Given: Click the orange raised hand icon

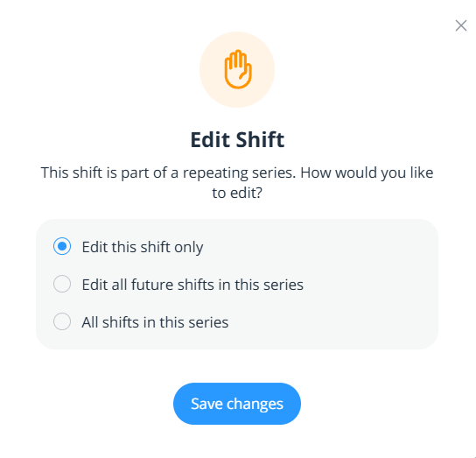Looking at the screenshot, I should point(238,69).
